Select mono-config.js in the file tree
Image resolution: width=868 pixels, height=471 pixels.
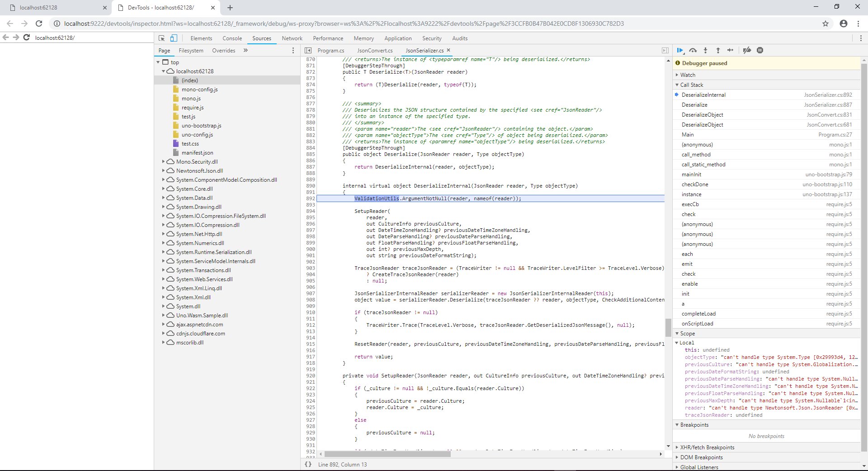pyautogui.click(x=199, y=89)
